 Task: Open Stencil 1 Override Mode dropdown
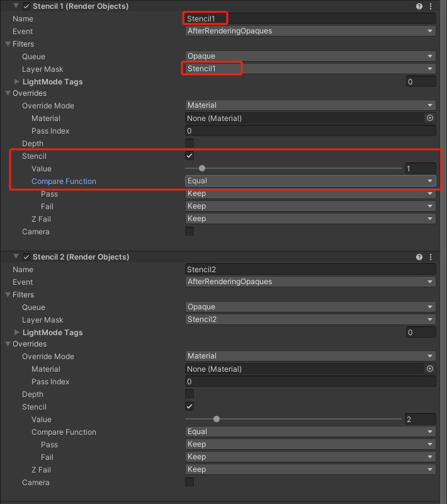click(x=310, y=105)
